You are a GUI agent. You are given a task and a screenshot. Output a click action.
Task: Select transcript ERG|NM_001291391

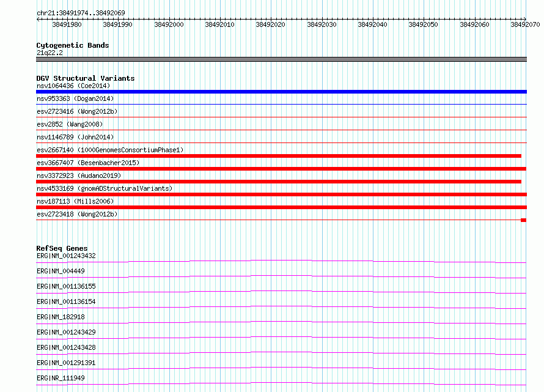[x=66, y=363]
